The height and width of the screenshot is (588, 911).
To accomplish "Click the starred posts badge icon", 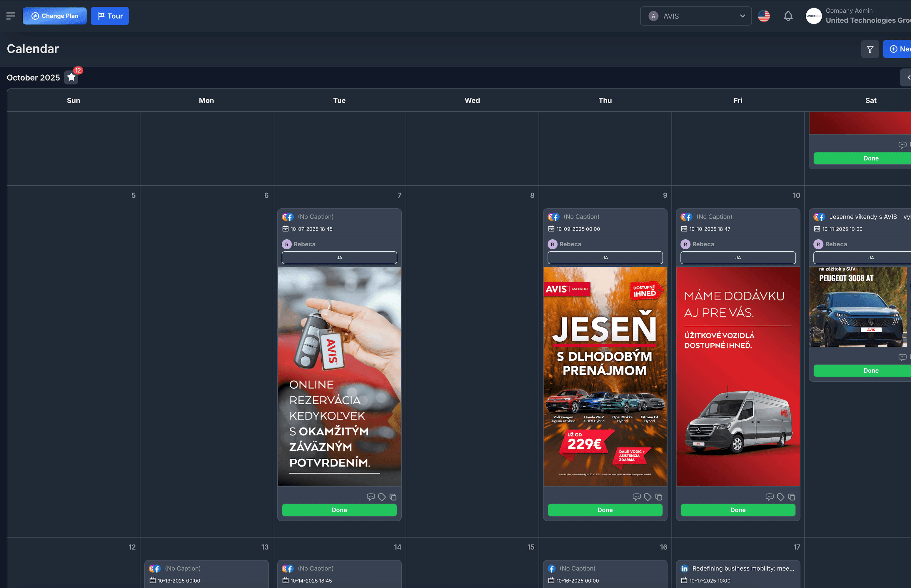I will 71,78.
